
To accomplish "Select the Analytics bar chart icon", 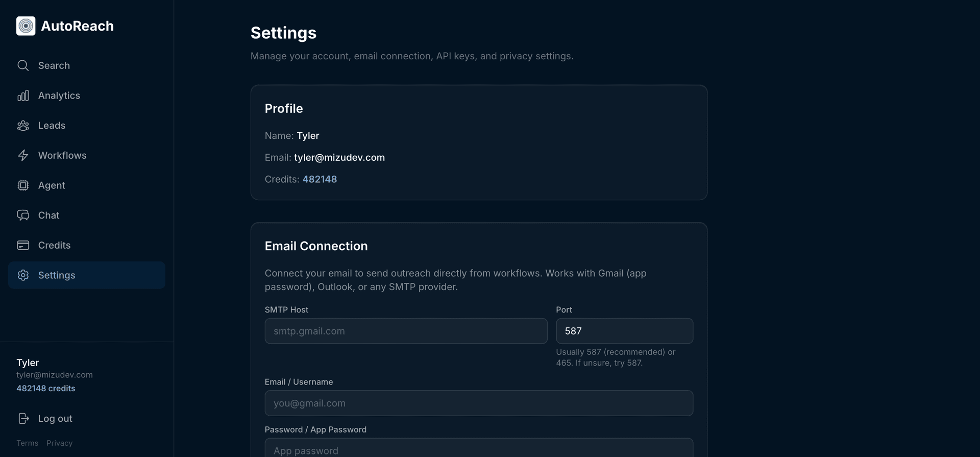I will [23, 95].
